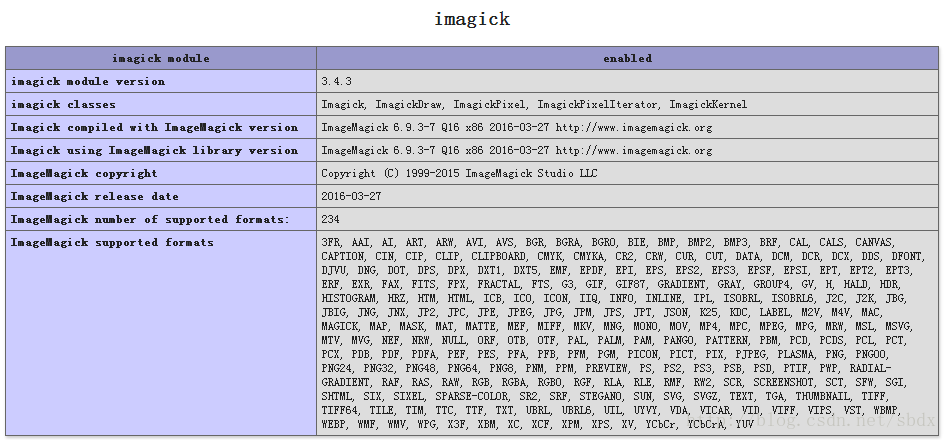Viewport: 947px width, 440px height.
Task: Click the supported formats count '234'
Action: point(330,219)
